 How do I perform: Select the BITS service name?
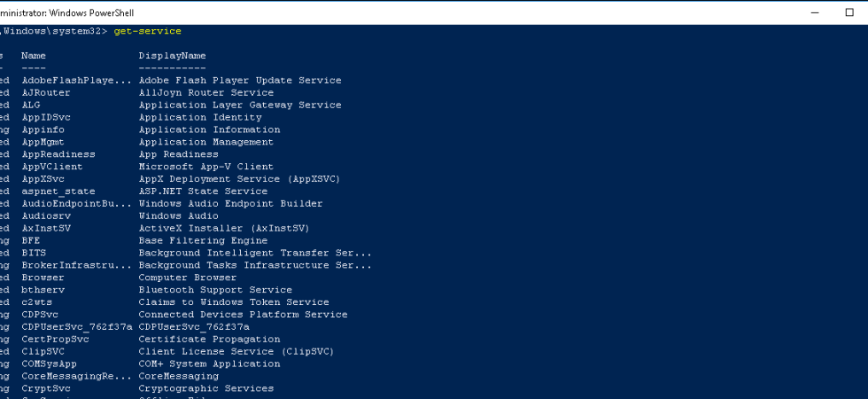[x=34, y=253]
